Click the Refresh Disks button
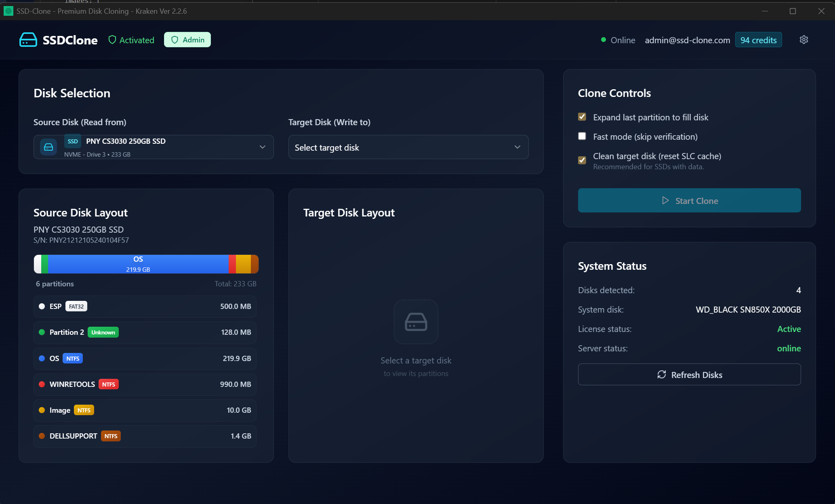 [x=689, y=374]
